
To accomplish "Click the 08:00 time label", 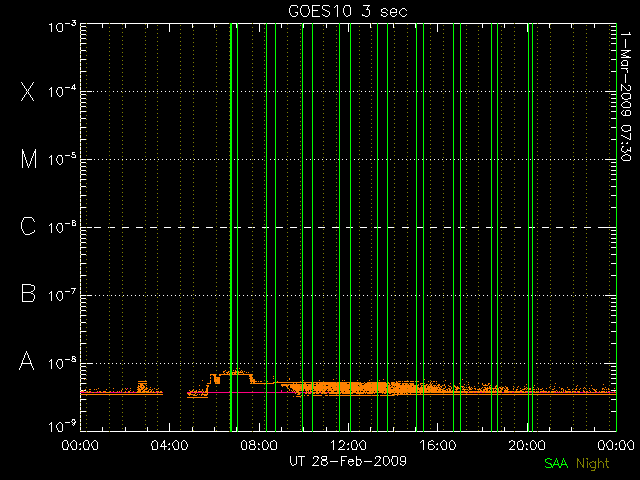I will [259, 445].
